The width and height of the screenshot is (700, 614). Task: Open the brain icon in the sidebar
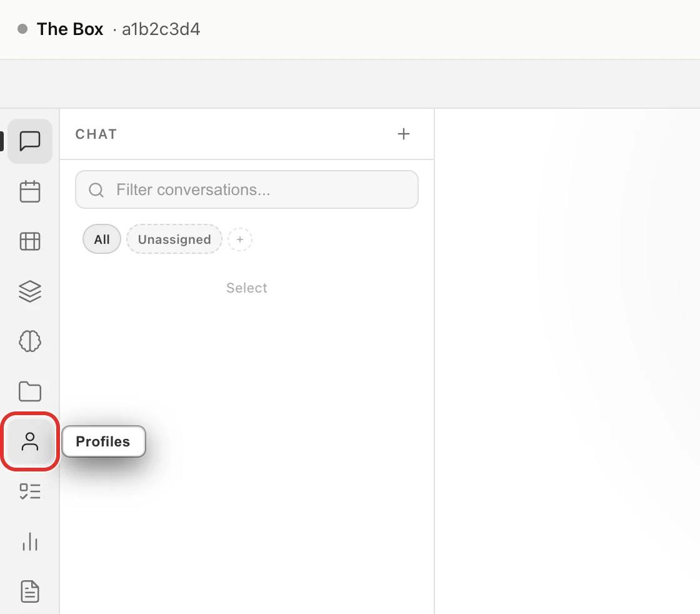tap(30, 341)
